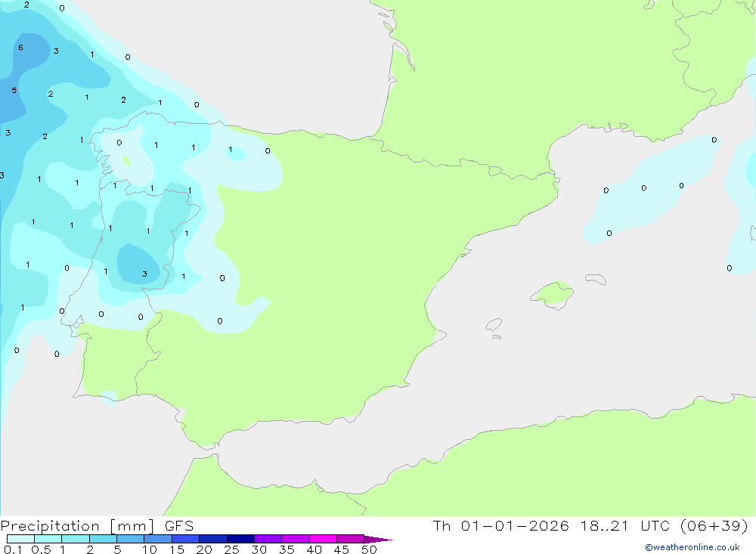The height and width of the screenshot is (554, 756).
Task: Click the "GFS" model label
Action: tap(179, 525)
